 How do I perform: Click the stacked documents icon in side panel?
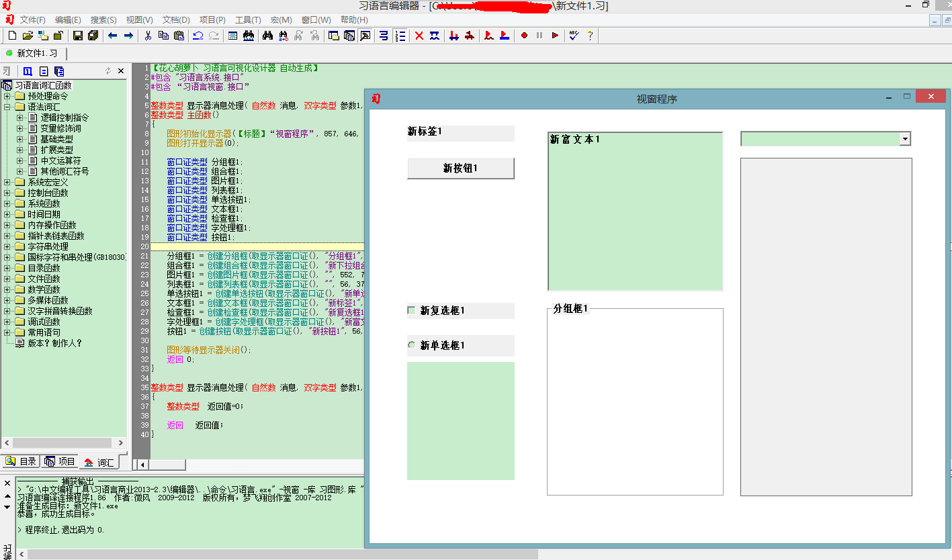coord(59,71)
